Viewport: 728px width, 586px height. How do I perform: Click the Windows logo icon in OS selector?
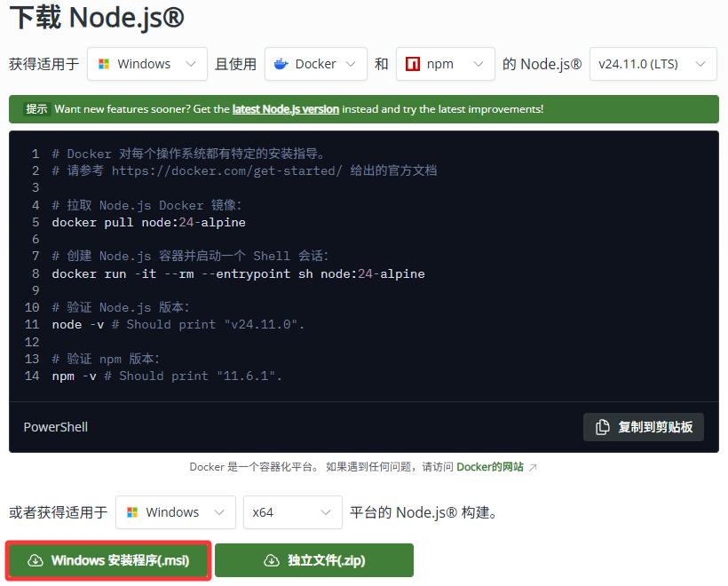[x=104, y=64]
